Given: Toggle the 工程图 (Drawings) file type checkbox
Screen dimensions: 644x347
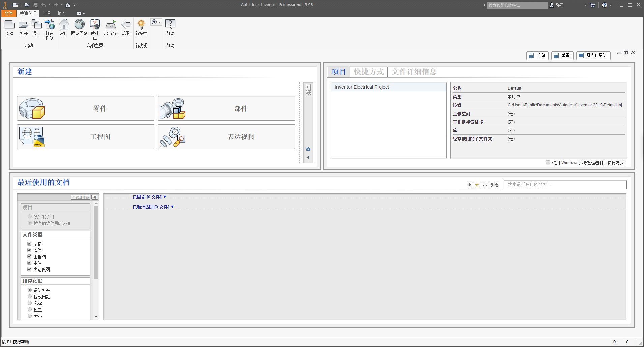Looking at the screenshot, I should [x=29, y=256].
